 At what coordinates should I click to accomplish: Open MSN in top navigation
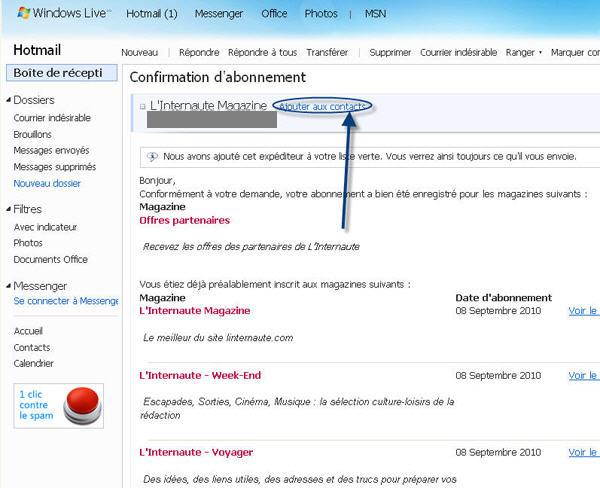coord(375,13)
